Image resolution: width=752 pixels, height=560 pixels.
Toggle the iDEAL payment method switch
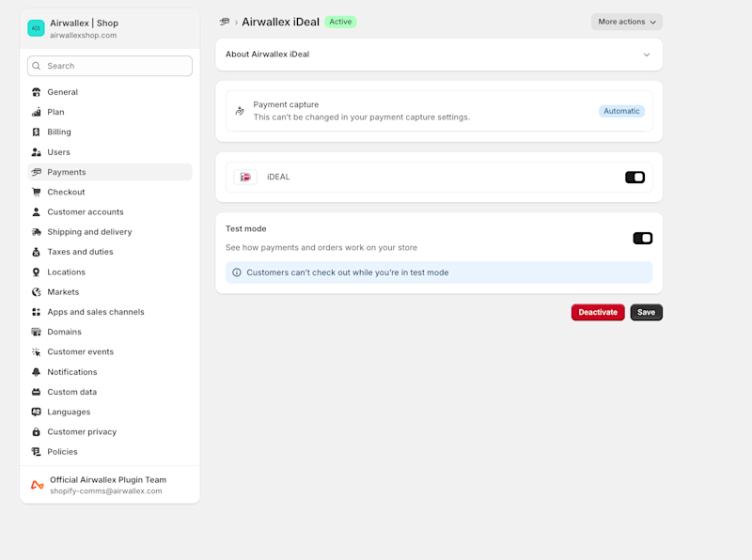click(634, 178)
